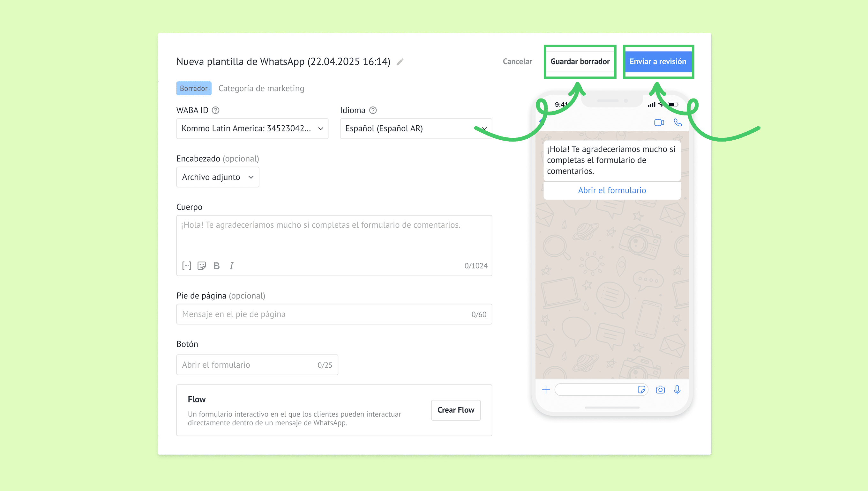Insert a variable using the brackets icon

[x=187, y=266]
